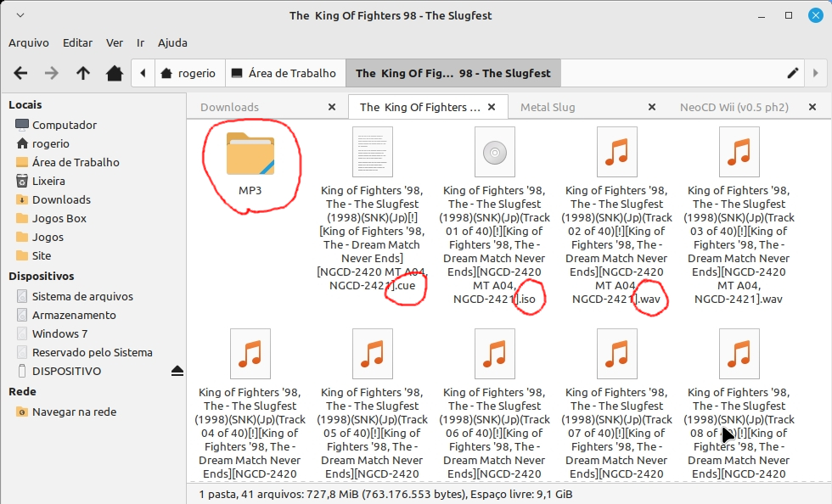Click the rogerio path breadcrumb button
The height and width of the screenshot is (504, 832).
pyautogui.click(x=190, y=73)
